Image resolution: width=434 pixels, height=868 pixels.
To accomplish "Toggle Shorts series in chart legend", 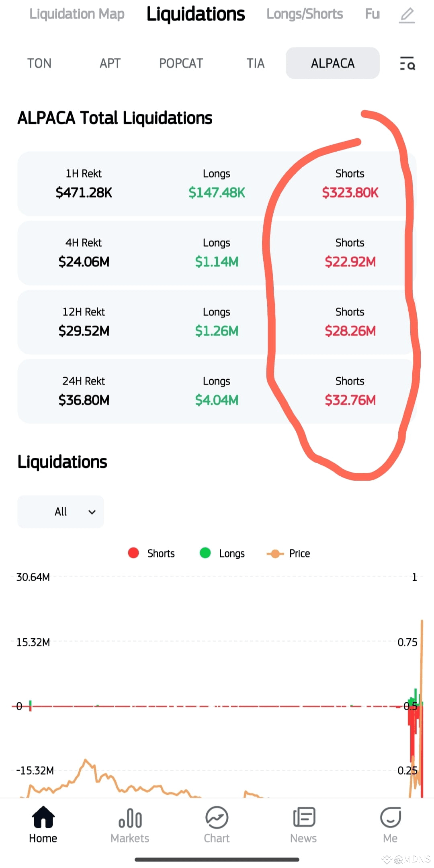I will click(x=151, y=553).
